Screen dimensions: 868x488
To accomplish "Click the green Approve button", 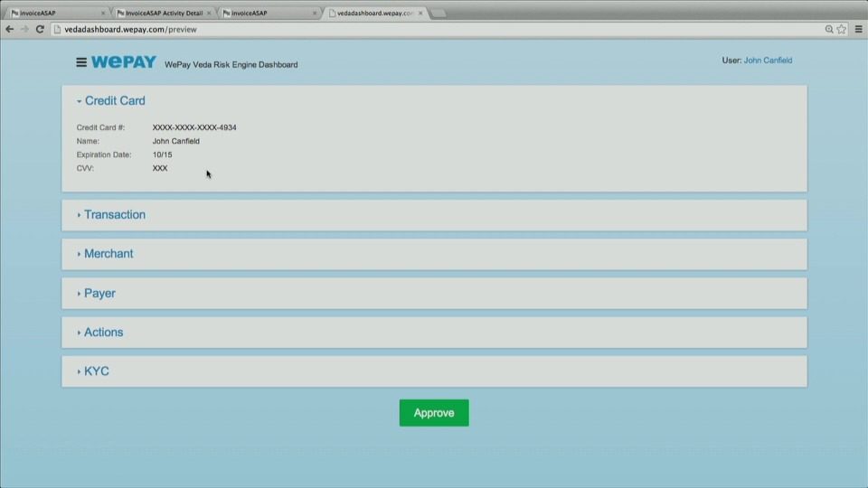I will (434, 413).
